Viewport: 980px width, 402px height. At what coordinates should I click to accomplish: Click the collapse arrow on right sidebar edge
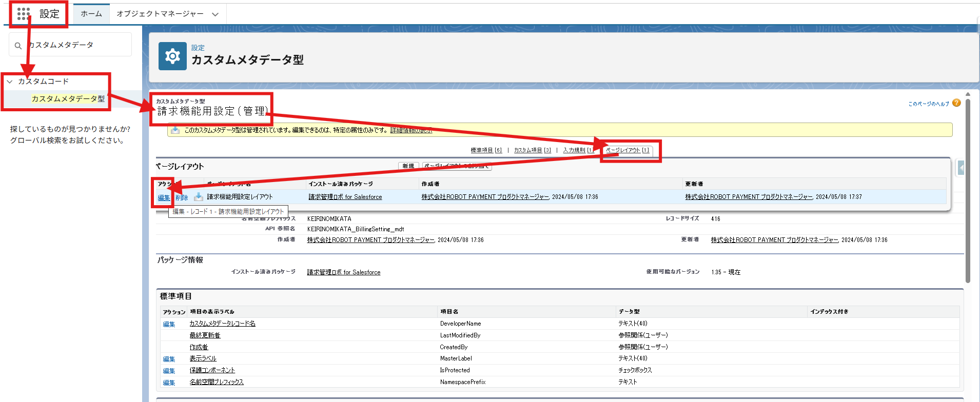tap(961, 168)
